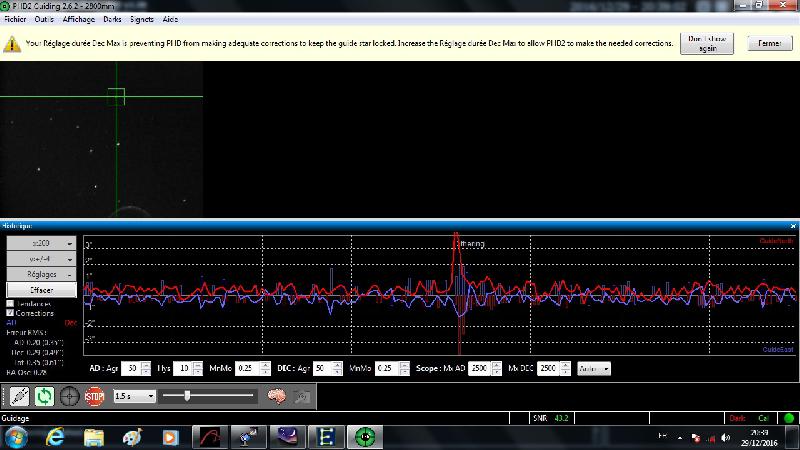Open Internet Explorer from taskbar
This screenshot has width=800, height=450.
click(x=55, y=437)
